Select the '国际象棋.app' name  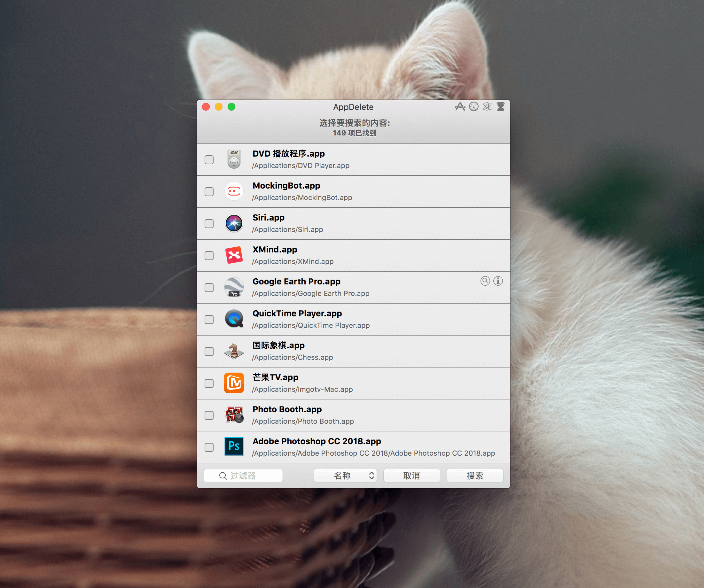278,345
